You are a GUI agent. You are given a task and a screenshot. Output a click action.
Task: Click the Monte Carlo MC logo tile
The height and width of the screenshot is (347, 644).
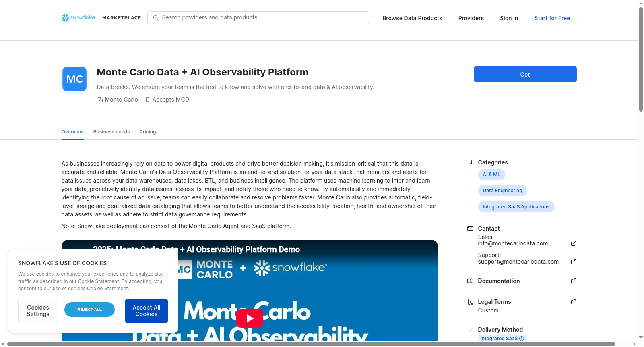click(74, 79)
